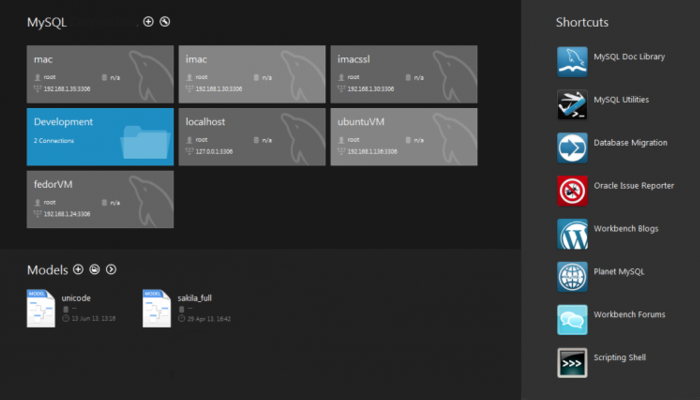
Task: Open Planet MySQL link text
Action: [x=619, y=271]
